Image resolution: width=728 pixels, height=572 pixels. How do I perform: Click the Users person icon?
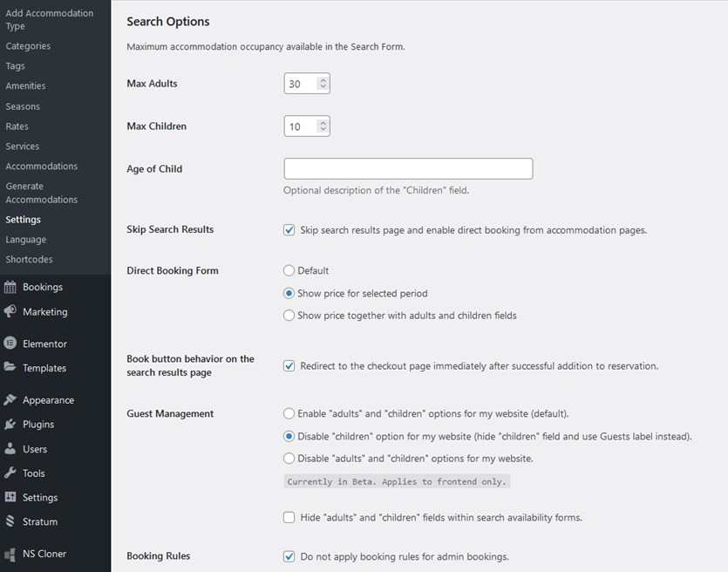pos(10,449)
